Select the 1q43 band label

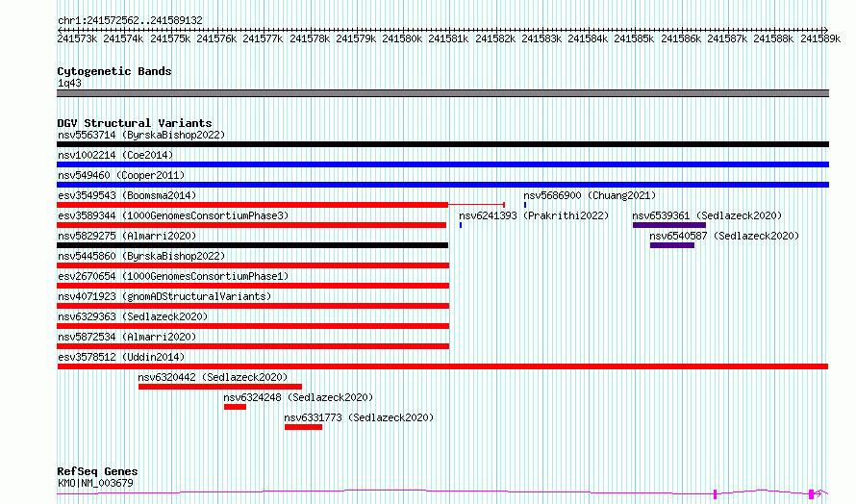pyautogui.click(x=69, y=83)
